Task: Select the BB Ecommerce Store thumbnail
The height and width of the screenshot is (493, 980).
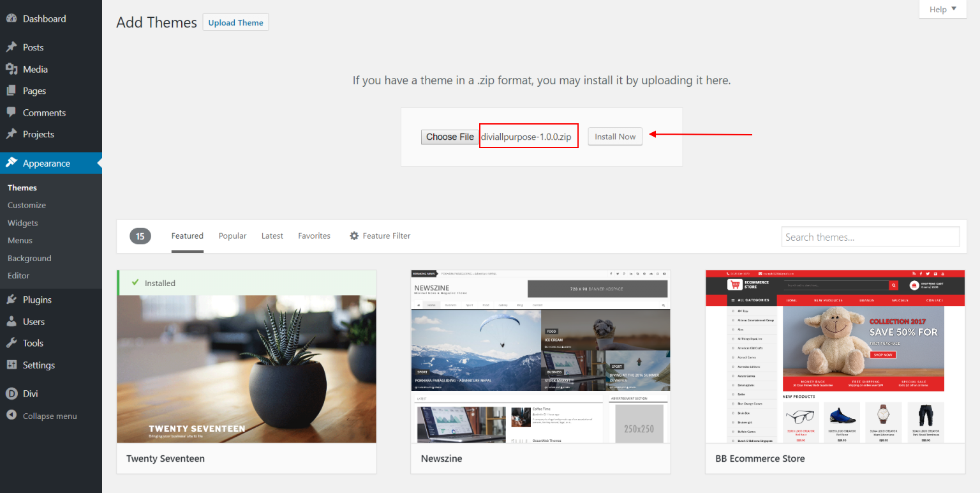Action: coord(835,356)
